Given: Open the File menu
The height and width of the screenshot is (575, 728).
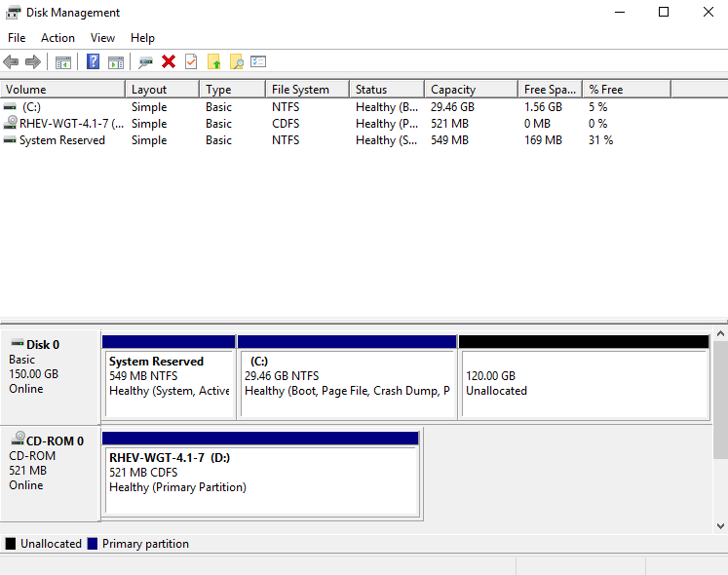Looking at the screenshot, I should [17, 38].
